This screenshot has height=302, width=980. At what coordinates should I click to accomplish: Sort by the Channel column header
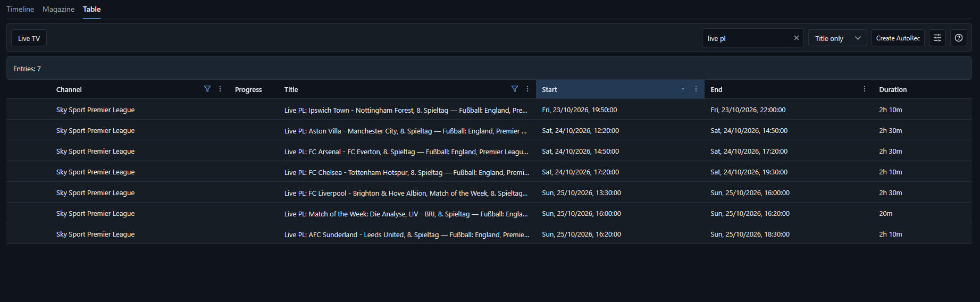click(x=69, y=89)
